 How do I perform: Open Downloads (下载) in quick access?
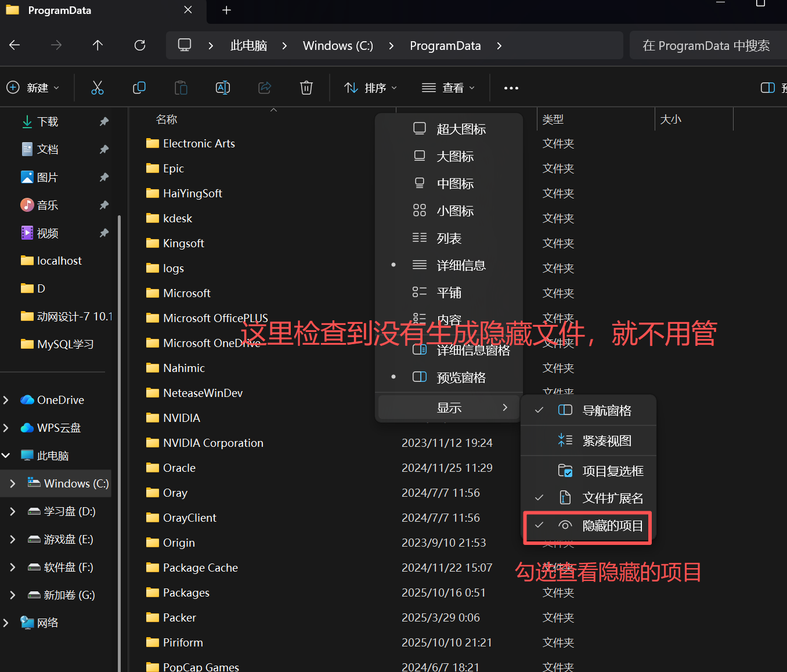[48, 121]
